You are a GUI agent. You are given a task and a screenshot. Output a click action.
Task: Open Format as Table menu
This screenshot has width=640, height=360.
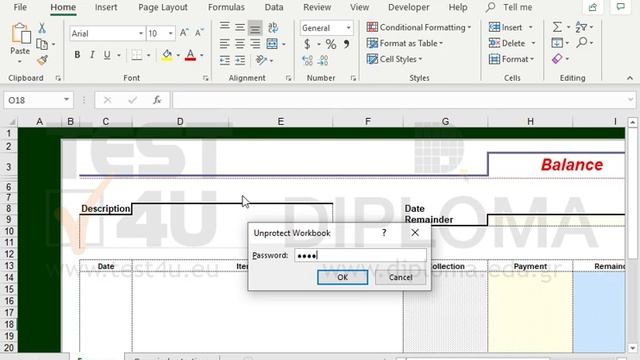[x=405, y=43]
